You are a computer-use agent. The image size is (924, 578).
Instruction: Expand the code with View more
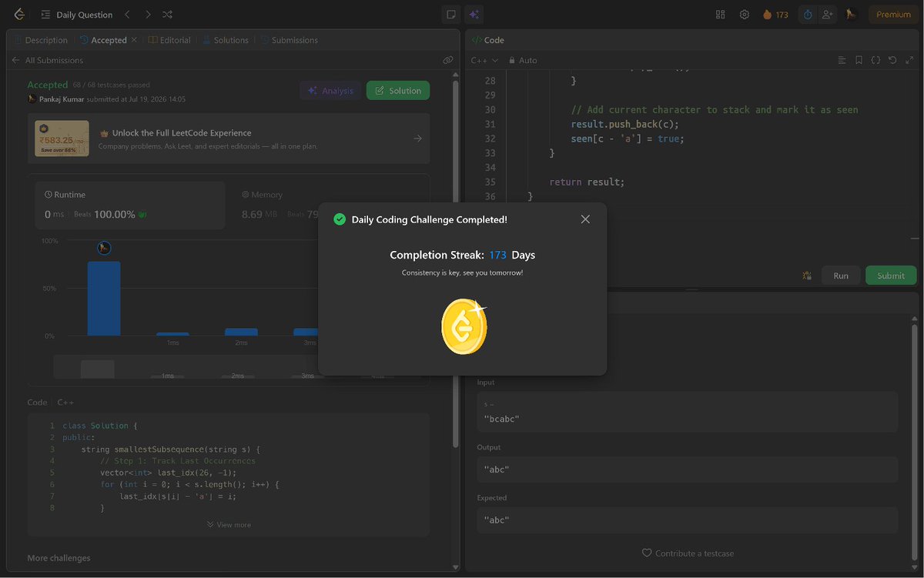tap(229, 525)
